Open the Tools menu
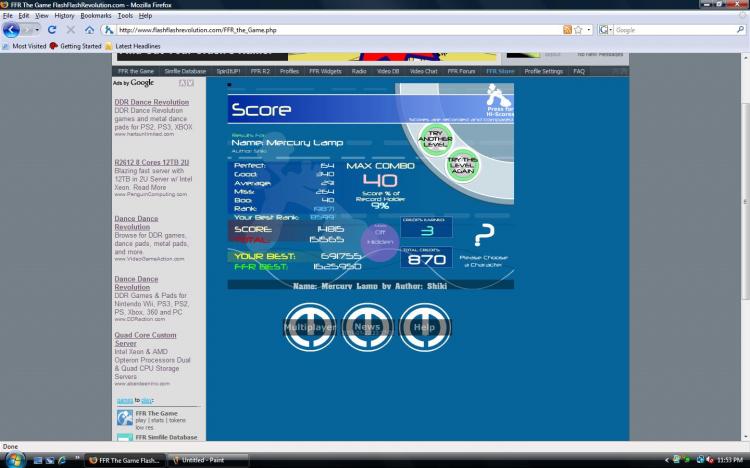The height and width of the screenshot is (468, 750). coord(125,15)
